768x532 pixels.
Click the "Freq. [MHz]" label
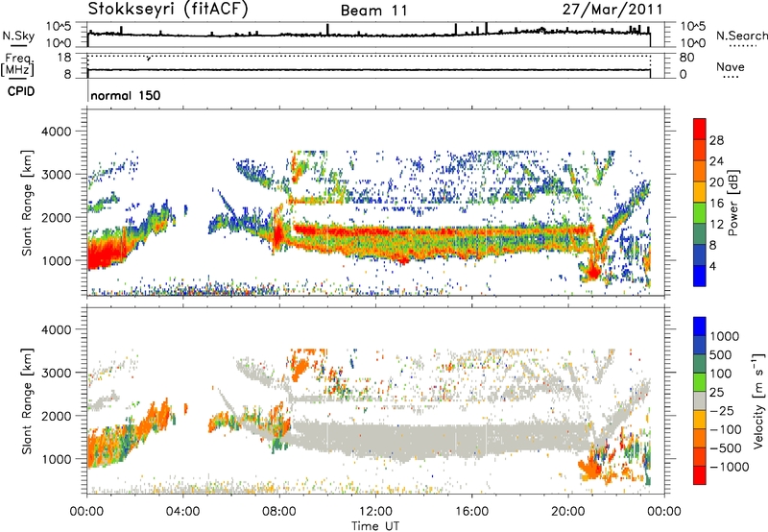[17, 65]
